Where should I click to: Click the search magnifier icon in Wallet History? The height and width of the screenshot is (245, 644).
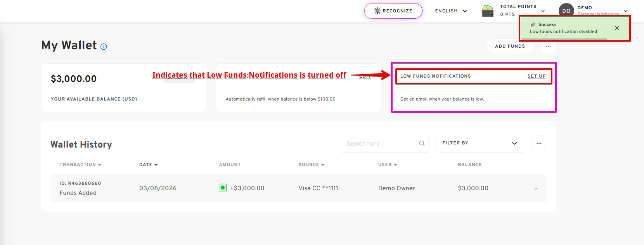[x=422, y=144]
